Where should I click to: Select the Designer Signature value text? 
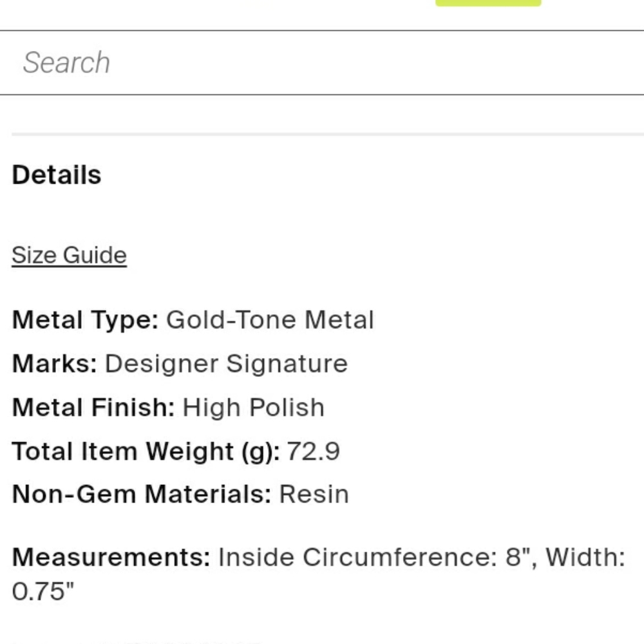[226, 364]
